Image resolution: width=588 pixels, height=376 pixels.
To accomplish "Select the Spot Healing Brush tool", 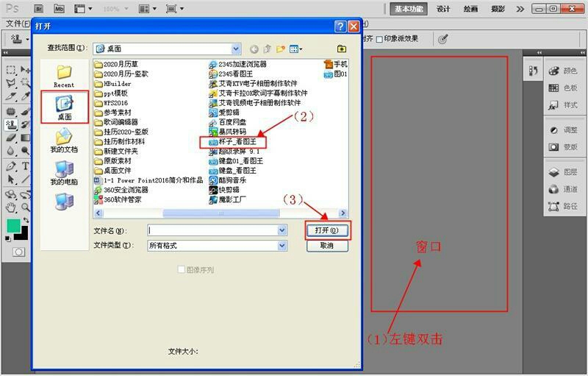I will [x=11, y=111].
